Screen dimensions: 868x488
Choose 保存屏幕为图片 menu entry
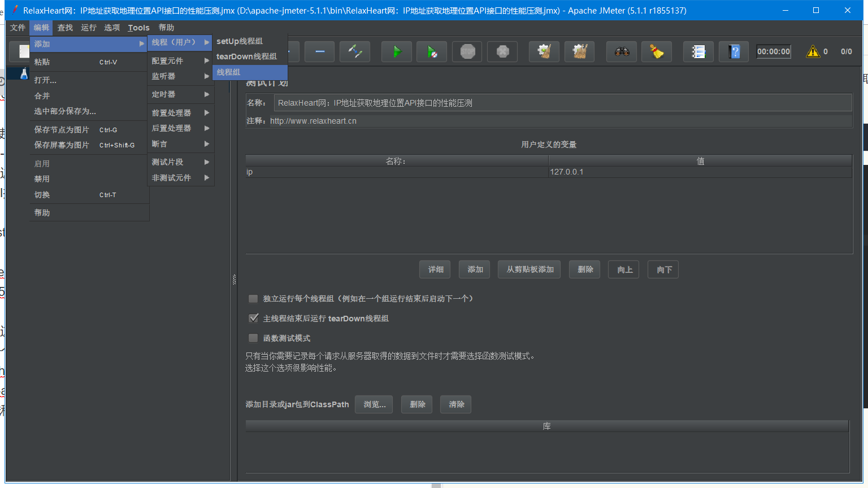click(89, 145)
